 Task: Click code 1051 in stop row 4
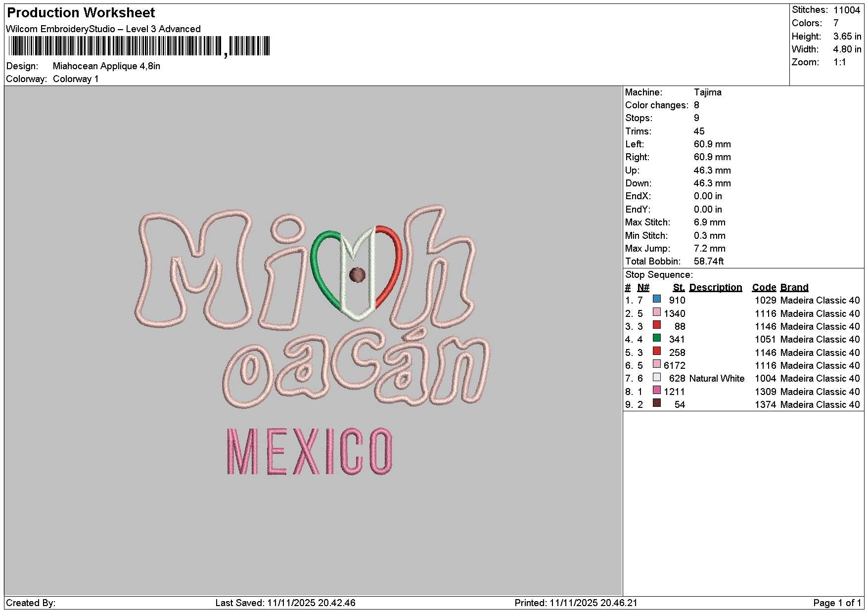click(765, 339)
